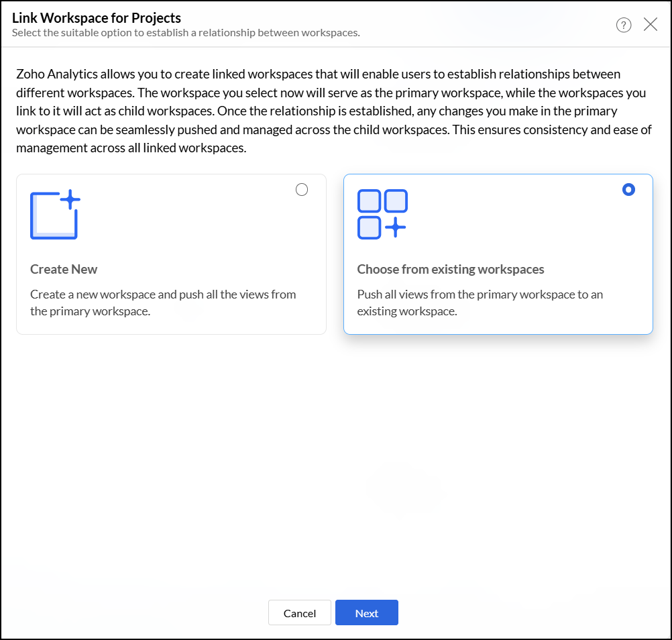Image resolution: width=672 pixels, height=640 pixels.
Task: Click the plus sparkle in the tiles icon
Action: 395,227
